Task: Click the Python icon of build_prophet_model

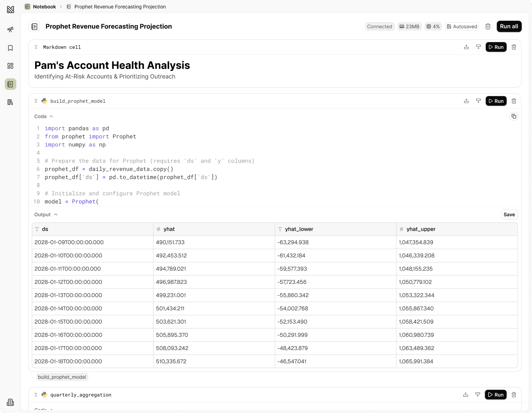Action: pos(44,101)
